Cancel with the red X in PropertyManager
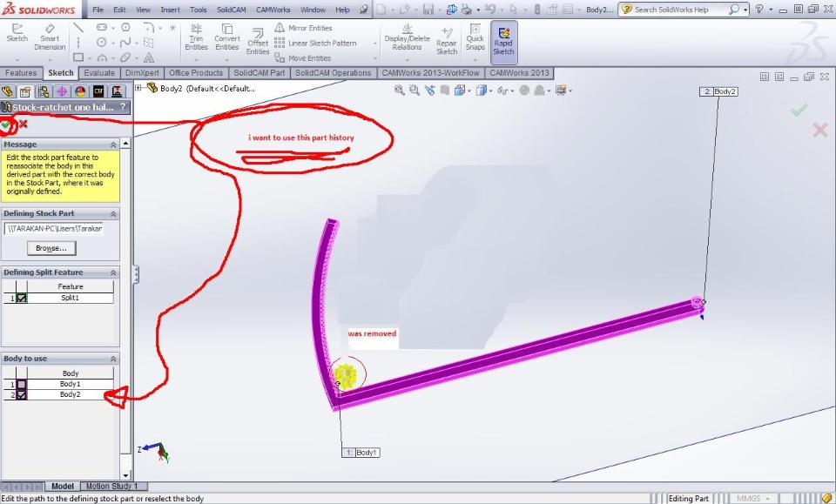836x504 pixels. point(23,124)
